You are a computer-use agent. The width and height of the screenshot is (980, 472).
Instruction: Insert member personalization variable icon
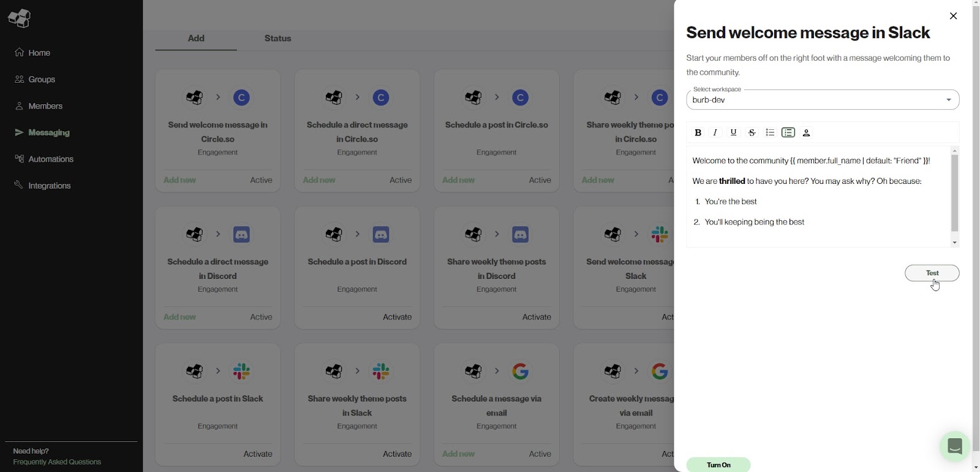click(x=807, y=132)
